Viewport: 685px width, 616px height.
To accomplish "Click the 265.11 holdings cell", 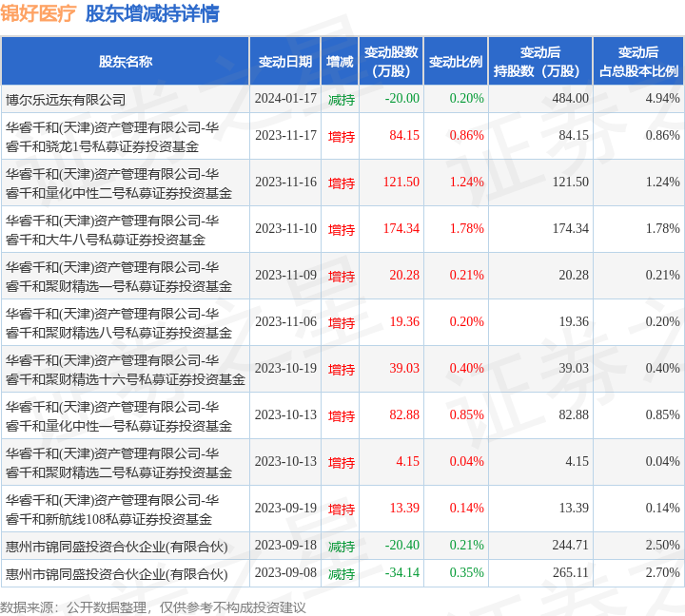I will tap(570, 574).
